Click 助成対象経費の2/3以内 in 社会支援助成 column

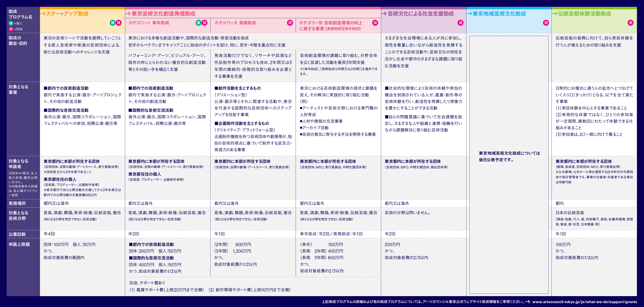tap(406, 257)
